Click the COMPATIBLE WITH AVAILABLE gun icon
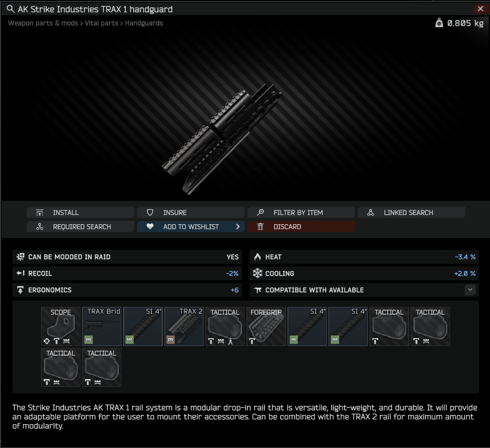The width and height of the screenshot is (490, 448). coord(257,290)
